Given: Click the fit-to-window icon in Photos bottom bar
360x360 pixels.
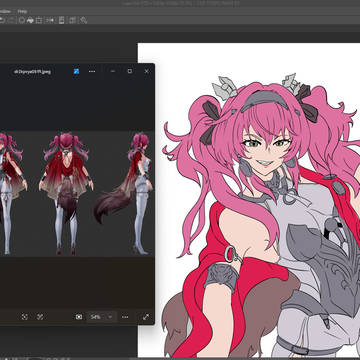Looking at the screenshot, I should pos(24,317).
